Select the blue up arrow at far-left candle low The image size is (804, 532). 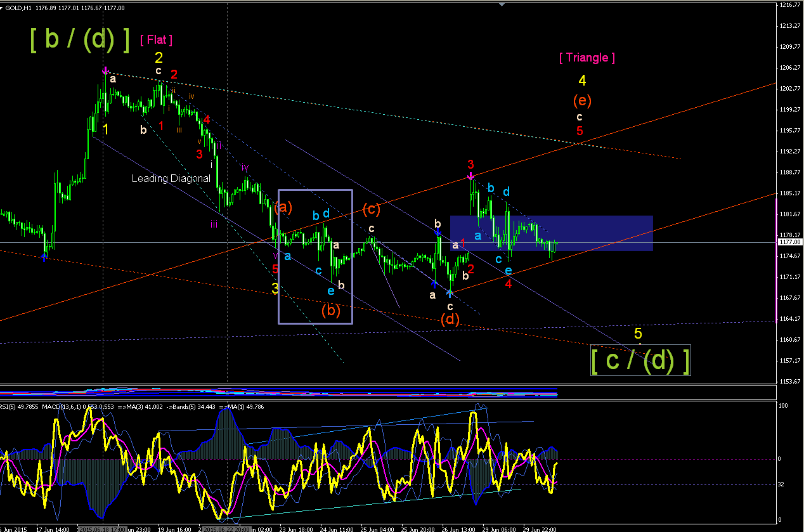43,257
